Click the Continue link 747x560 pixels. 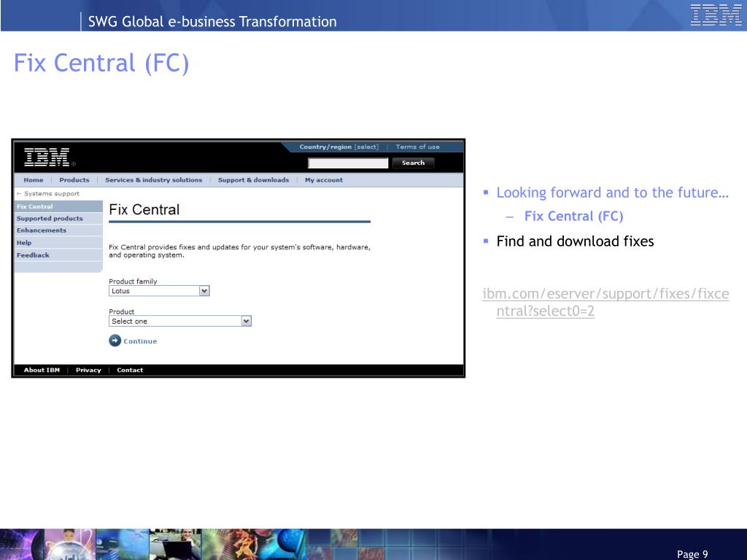[140, 341]
